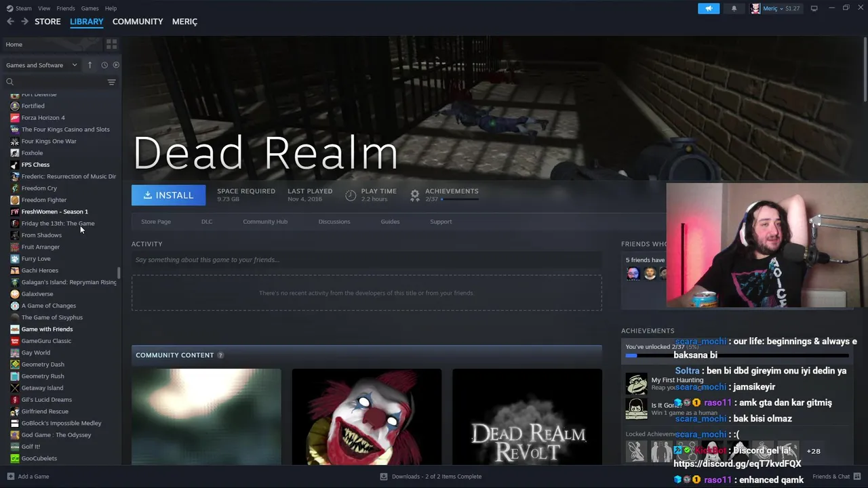This screenshot has height=488, width=868.
Task: Open the Friends menu
Action: point(66,8)
